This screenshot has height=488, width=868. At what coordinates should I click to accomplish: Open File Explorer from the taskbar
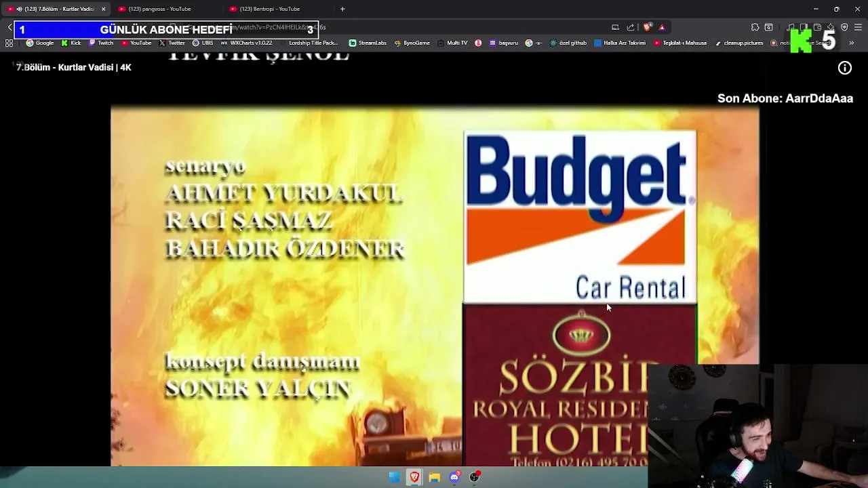pos(434,477)
